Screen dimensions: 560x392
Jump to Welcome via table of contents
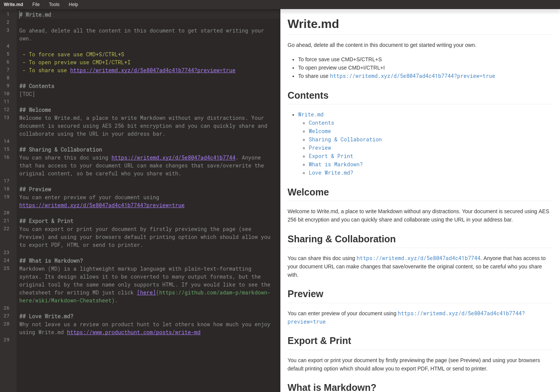pos(320,131)
